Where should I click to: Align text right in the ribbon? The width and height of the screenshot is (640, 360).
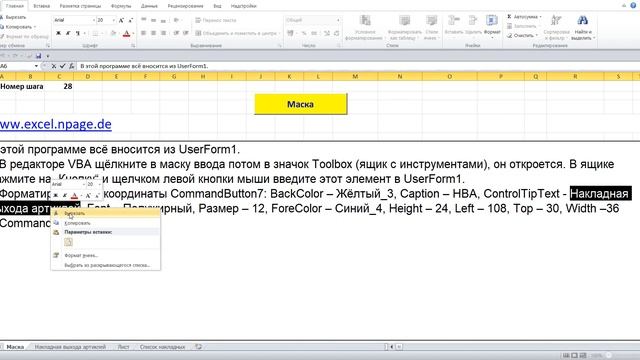[x=163, y=33]
